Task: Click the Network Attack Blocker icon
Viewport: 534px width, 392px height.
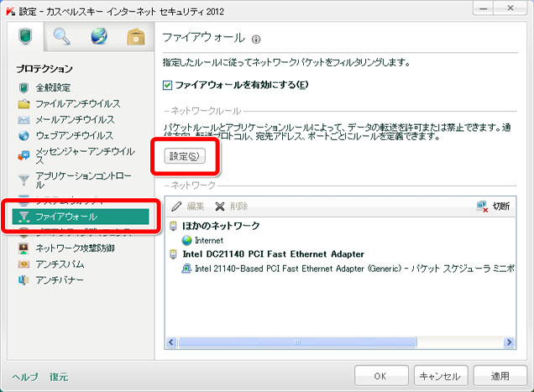Action: [24, 248]
